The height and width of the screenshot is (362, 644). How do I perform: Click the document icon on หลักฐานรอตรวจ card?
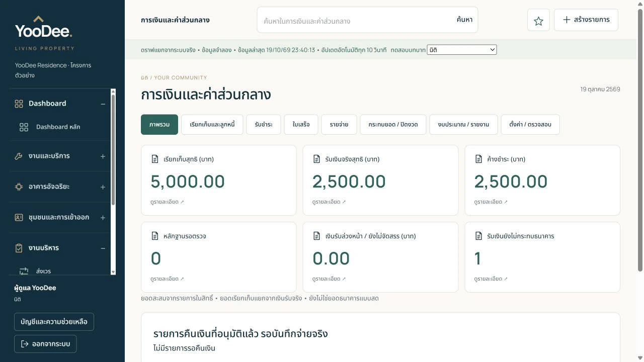pos(155,236)
